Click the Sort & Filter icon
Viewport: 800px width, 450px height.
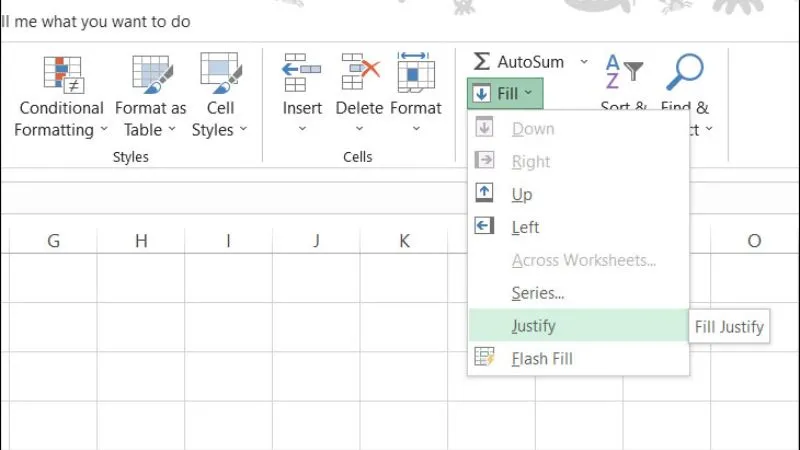(624, 72)
